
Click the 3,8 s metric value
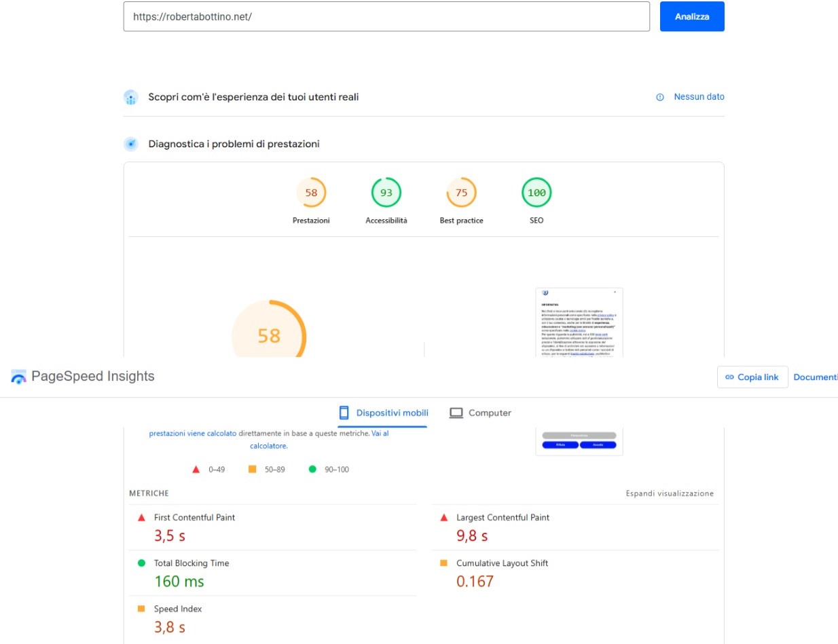point(170,627)
